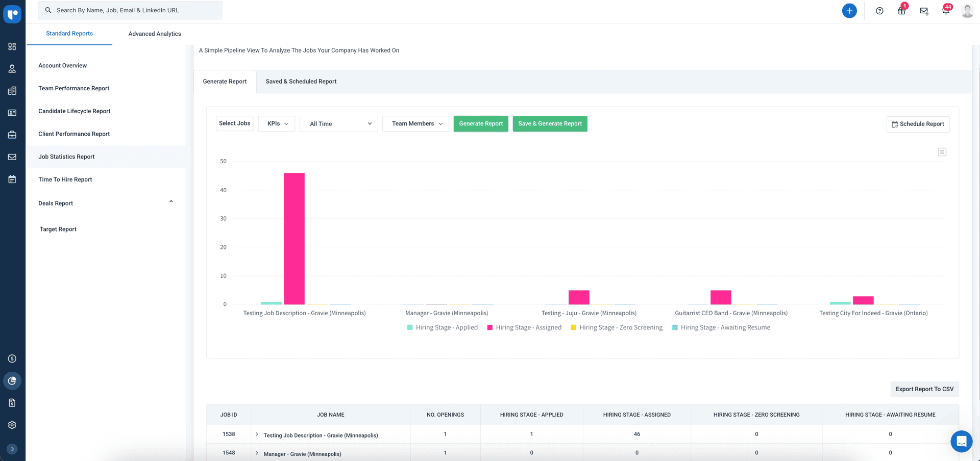
Task: Open the gift icon with badge
Action: point(902,11)
